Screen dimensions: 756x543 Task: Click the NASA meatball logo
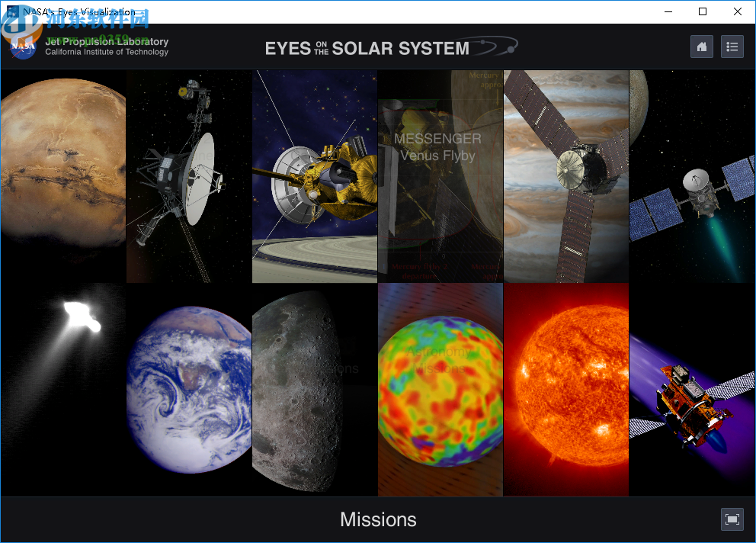coord(21,46)
